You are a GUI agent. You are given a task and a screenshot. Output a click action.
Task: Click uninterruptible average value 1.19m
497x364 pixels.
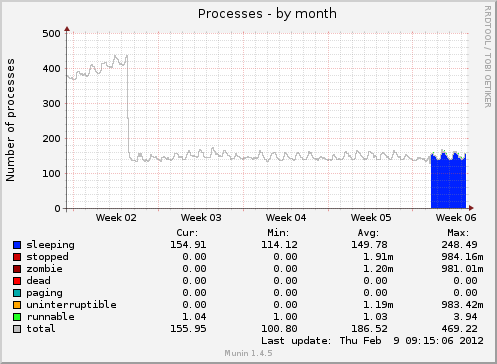(x=378, y=305)
